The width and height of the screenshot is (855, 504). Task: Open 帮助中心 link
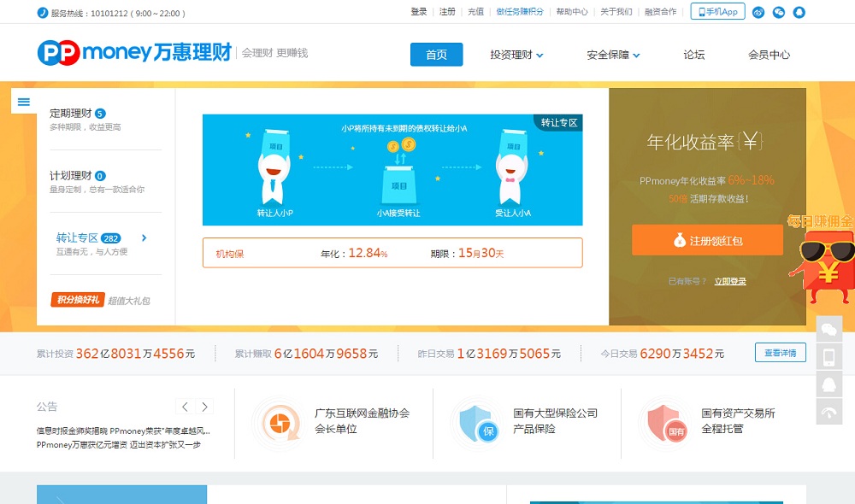[x=572, y=11]
